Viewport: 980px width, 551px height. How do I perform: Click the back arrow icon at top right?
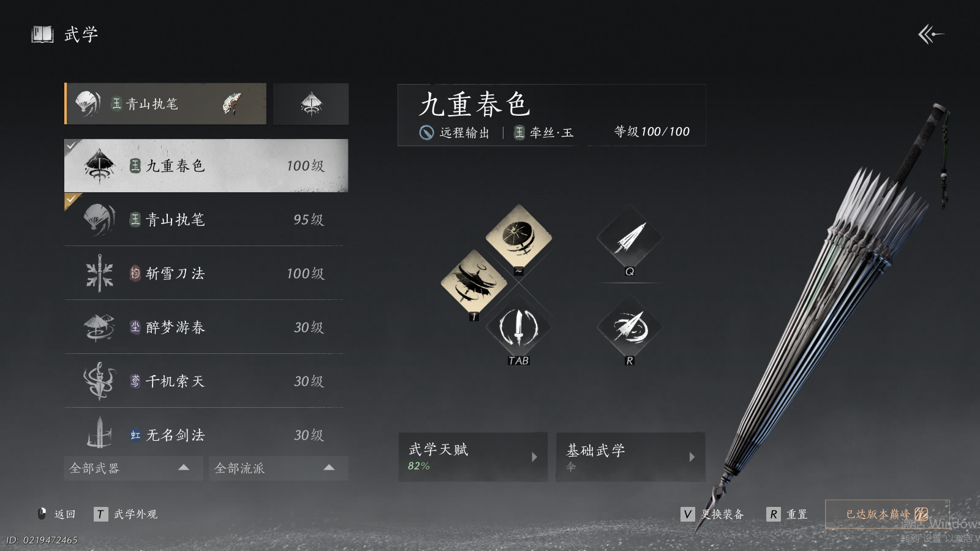930,34
